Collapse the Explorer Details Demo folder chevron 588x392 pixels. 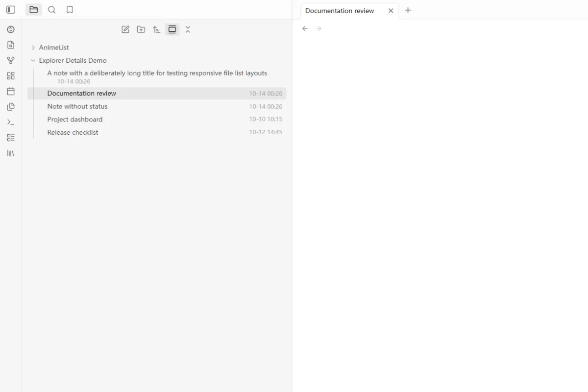coord(33,61)
